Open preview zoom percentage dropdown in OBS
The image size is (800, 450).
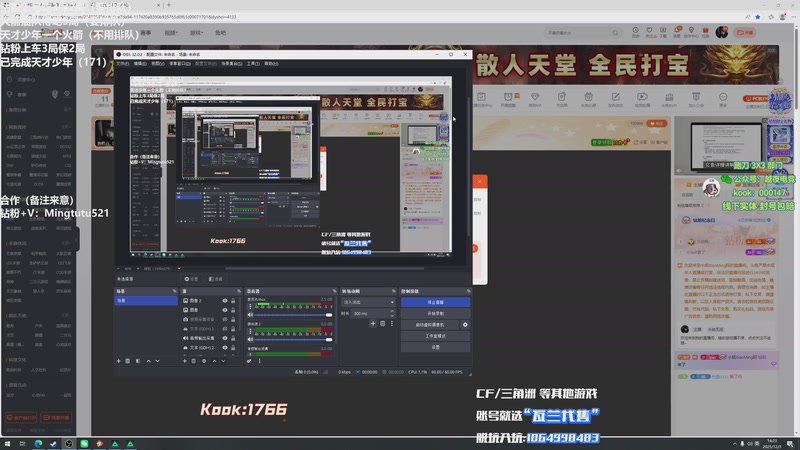click(129, 268)
